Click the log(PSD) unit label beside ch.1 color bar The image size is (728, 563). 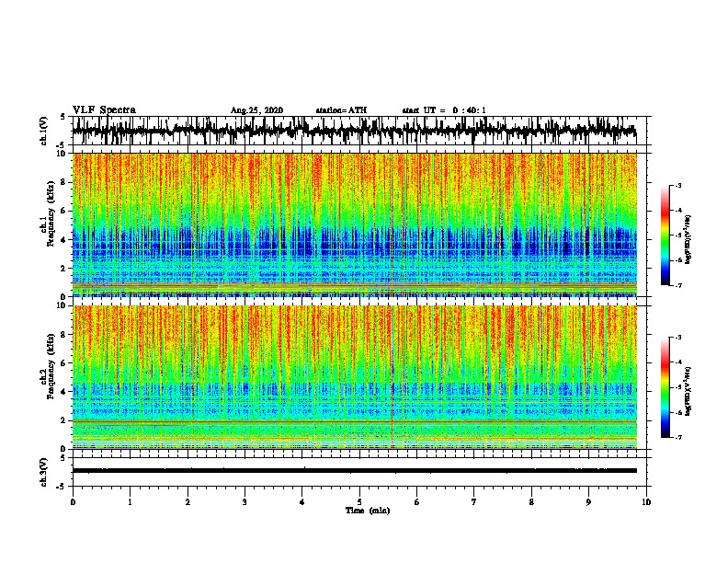(688, 240)
